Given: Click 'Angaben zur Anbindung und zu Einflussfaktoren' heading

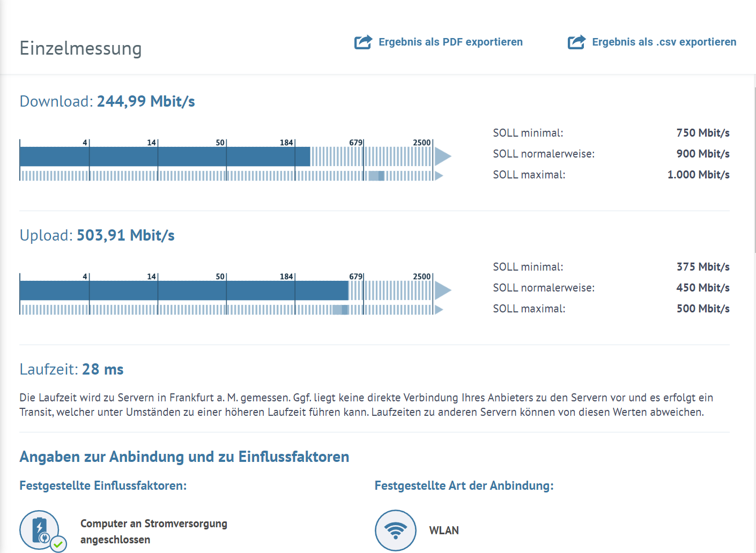Looking at the screenshot, I should [x=184, y=457].
